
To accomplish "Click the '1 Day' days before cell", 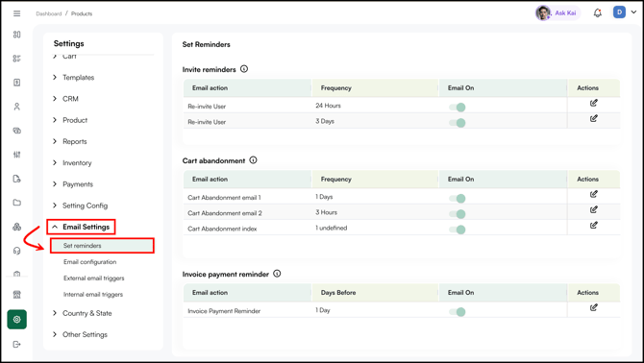I will pos(323,310).
